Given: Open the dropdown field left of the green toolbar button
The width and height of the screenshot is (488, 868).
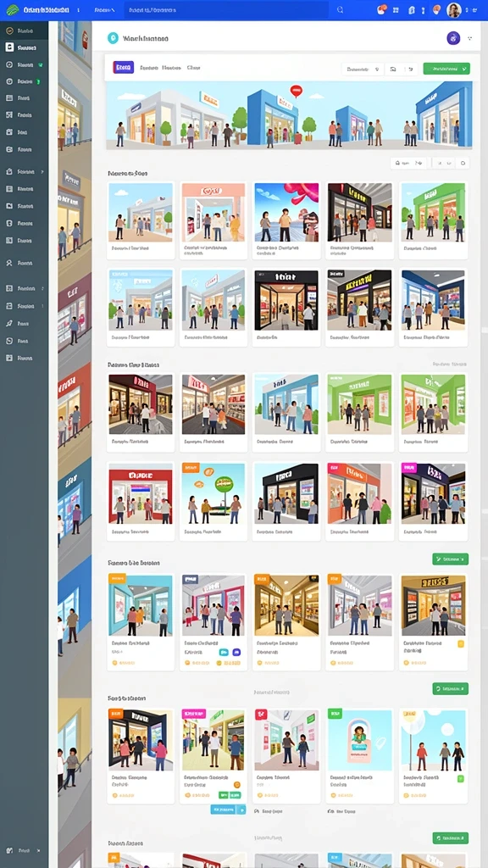Looking at the screenshot, I should [x=363, y=70].
